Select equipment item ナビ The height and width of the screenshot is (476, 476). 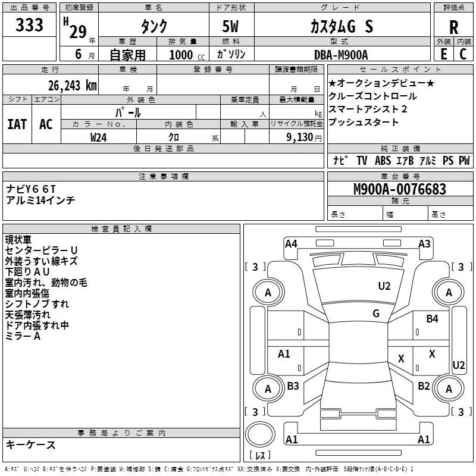click(340, 160)
